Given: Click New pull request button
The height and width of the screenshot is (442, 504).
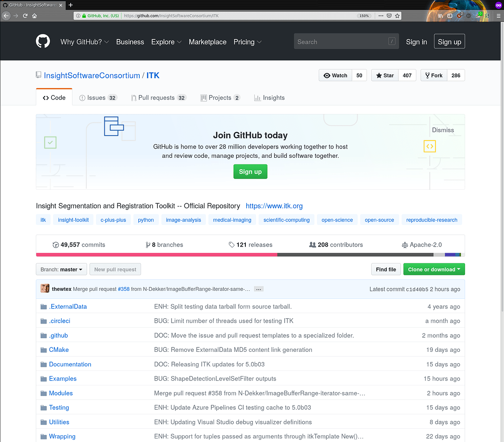Looking at the screenshot, I should pos(115,269).
